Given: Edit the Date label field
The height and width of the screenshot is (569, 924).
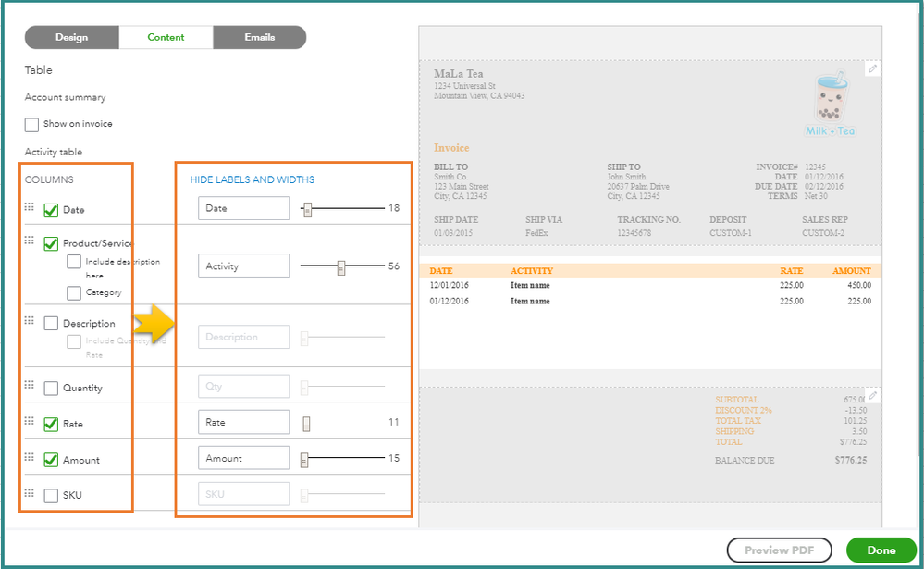Looking at the screenshot, I should 243,208.
